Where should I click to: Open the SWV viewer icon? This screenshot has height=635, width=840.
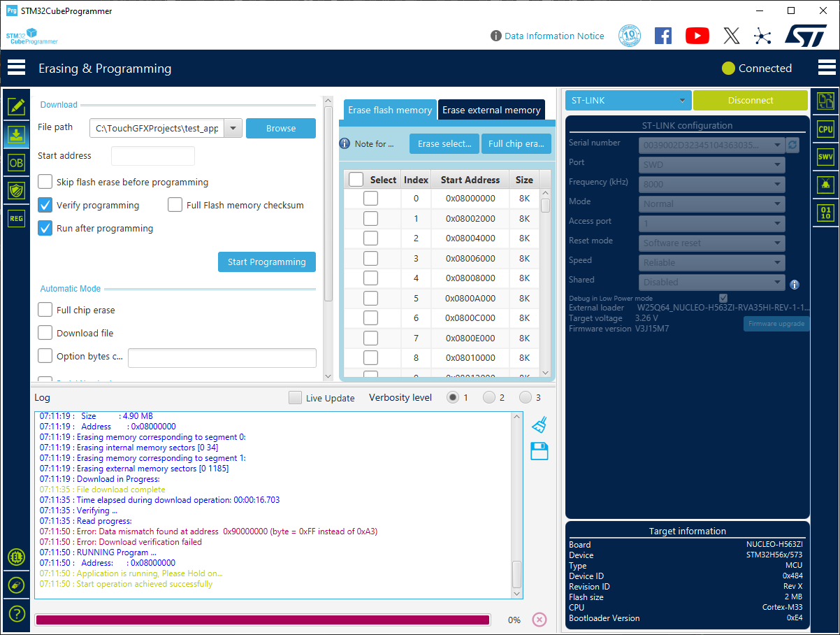coord(826,157)
